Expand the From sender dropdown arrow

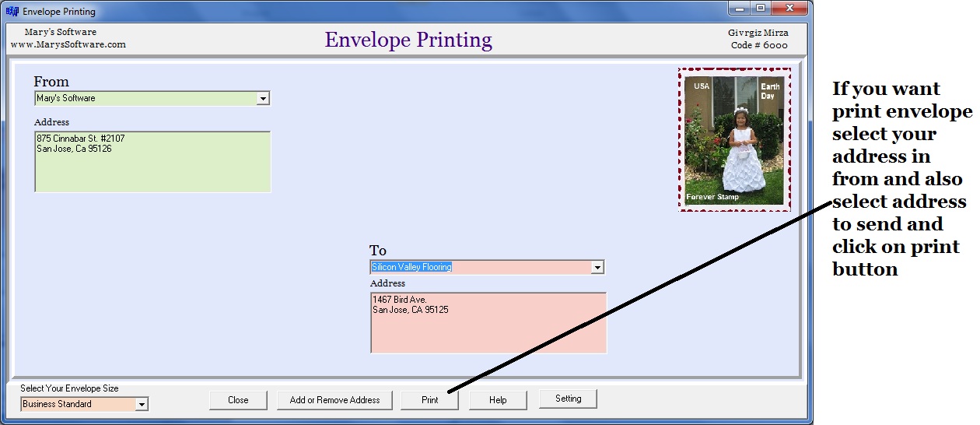tap(263, 99)
